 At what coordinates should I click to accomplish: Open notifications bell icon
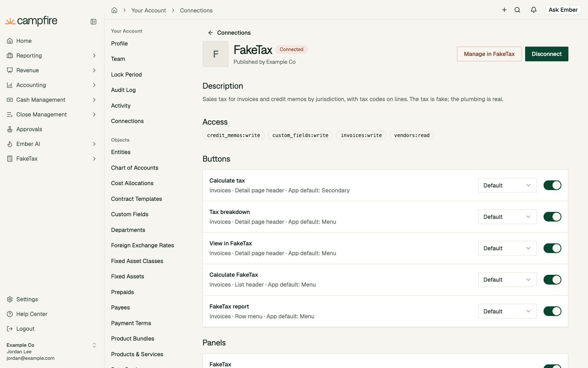click(533, 10)
